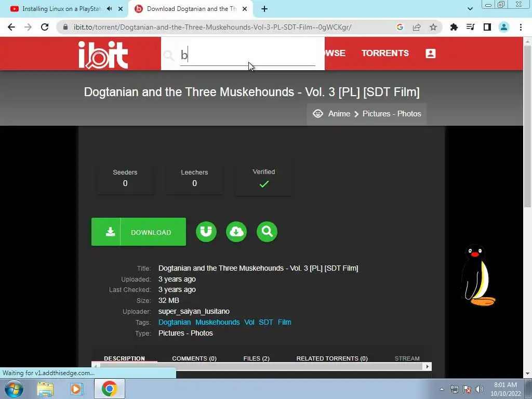Image resolution: width=532 pixels, height=399 pixels.
Task: Switch to the COMMENTS (0) tab
Action: tap(194, 358)
